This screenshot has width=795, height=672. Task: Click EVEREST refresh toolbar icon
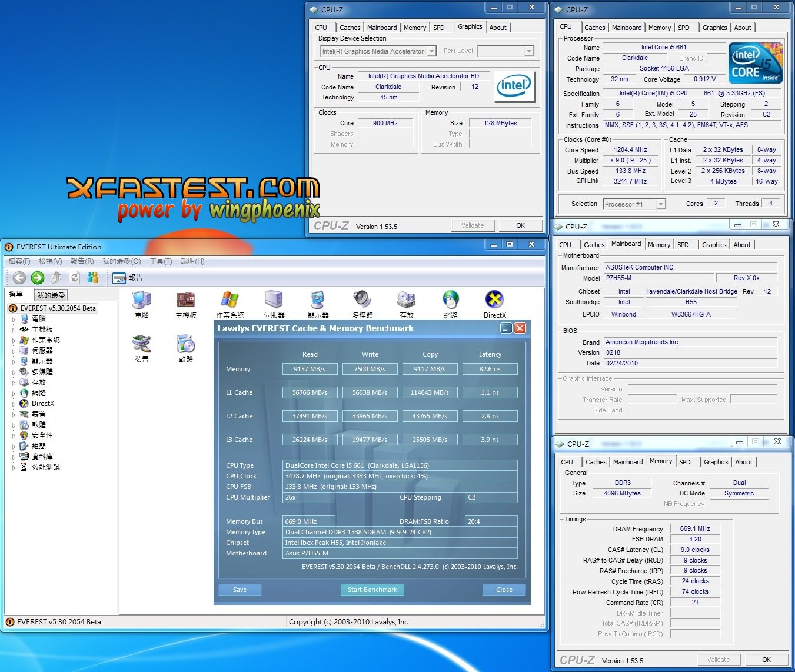pos(74,278)
